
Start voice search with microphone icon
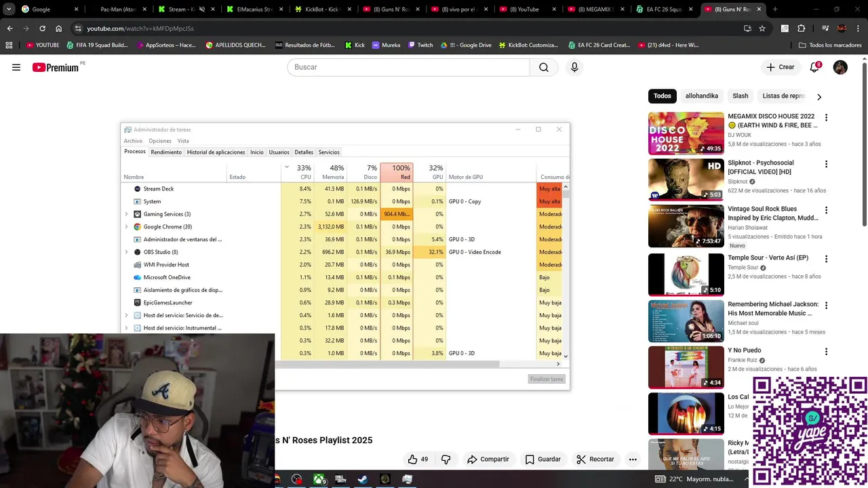click(574, 67)
